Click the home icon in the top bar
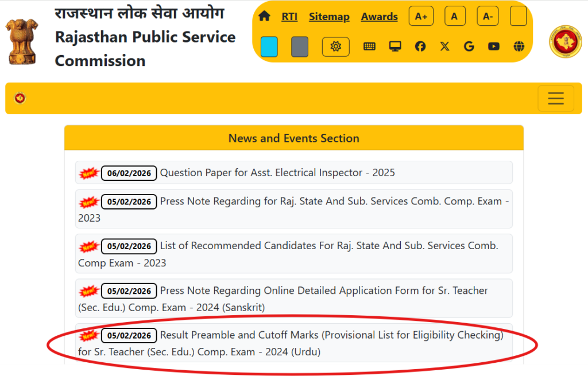 pyautogui.click(x=264, y=16)
